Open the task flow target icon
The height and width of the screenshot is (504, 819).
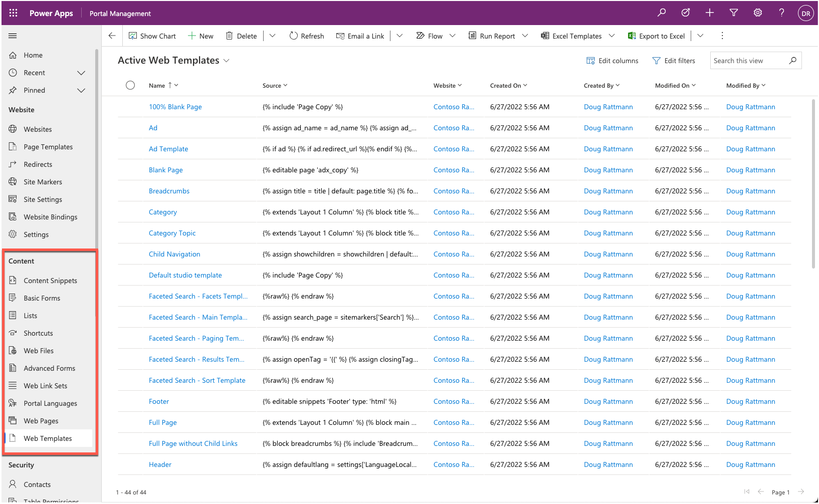[x=686, y=13]
